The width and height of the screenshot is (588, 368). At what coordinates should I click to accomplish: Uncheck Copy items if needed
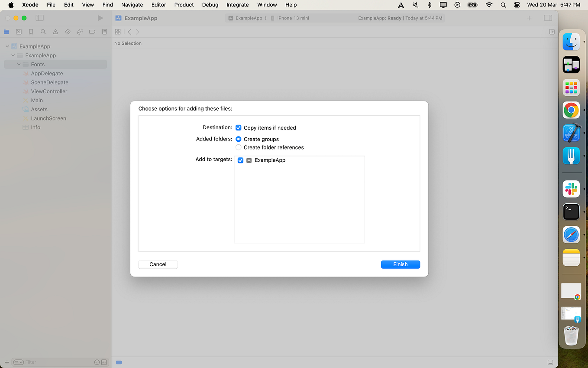(x=239, y=127)
